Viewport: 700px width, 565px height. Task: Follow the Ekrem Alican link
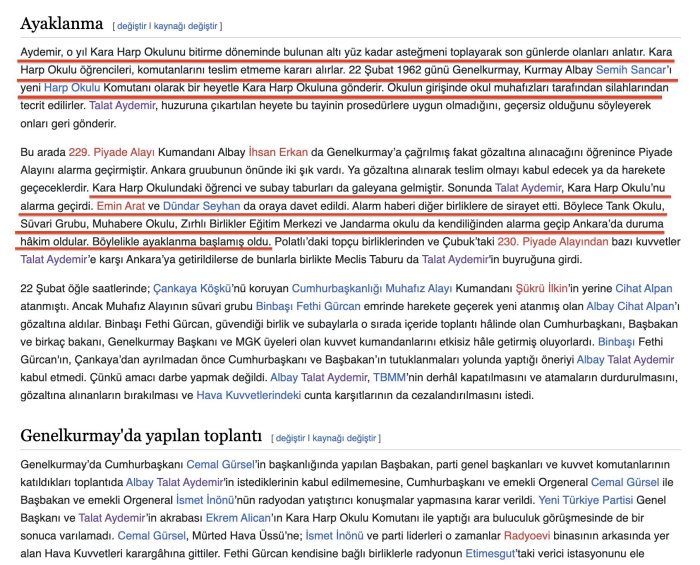tap(237, 517)
